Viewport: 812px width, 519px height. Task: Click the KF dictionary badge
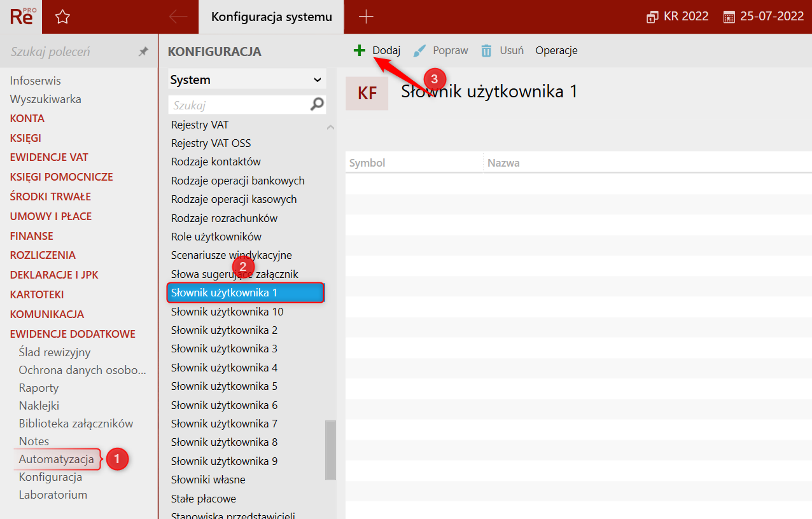(367, 93)
